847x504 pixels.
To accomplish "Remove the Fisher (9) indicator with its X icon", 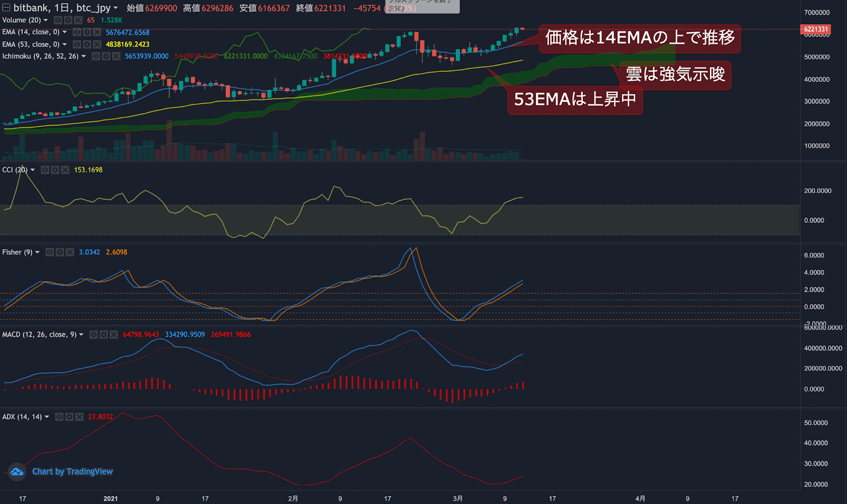I will [70, 252].
